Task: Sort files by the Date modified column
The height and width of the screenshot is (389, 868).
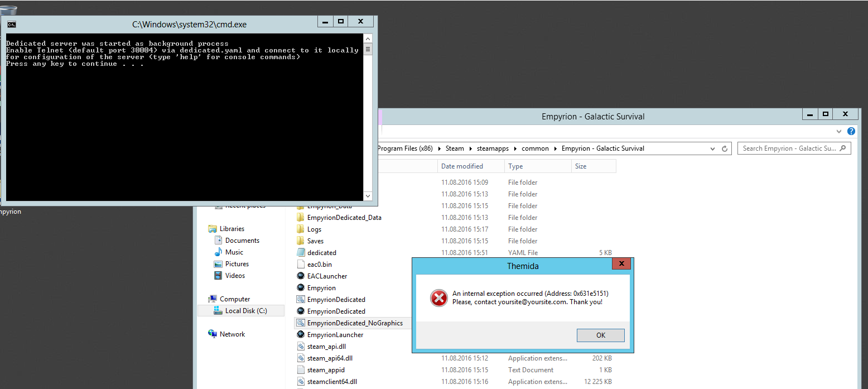Action: pos(471,166)
